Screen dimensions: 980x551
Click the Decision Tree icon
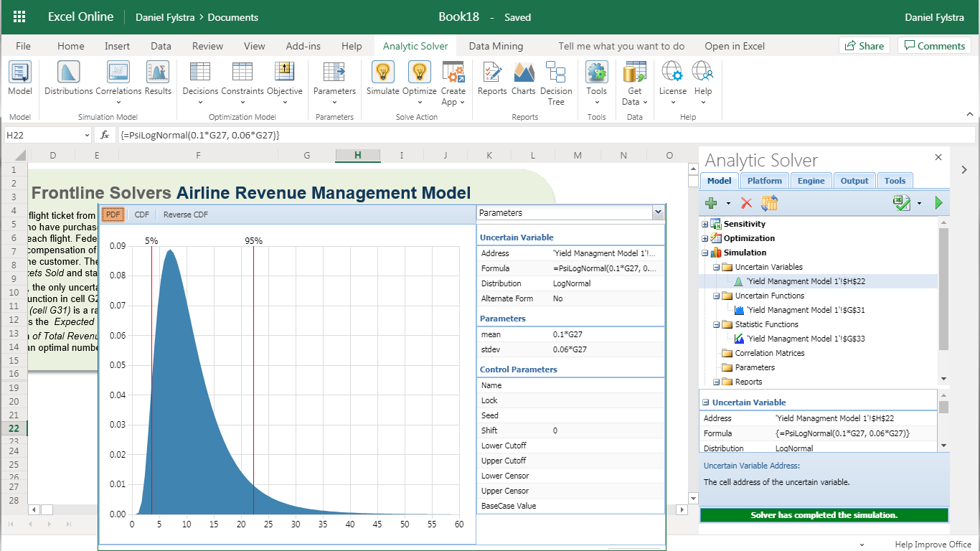556,73
